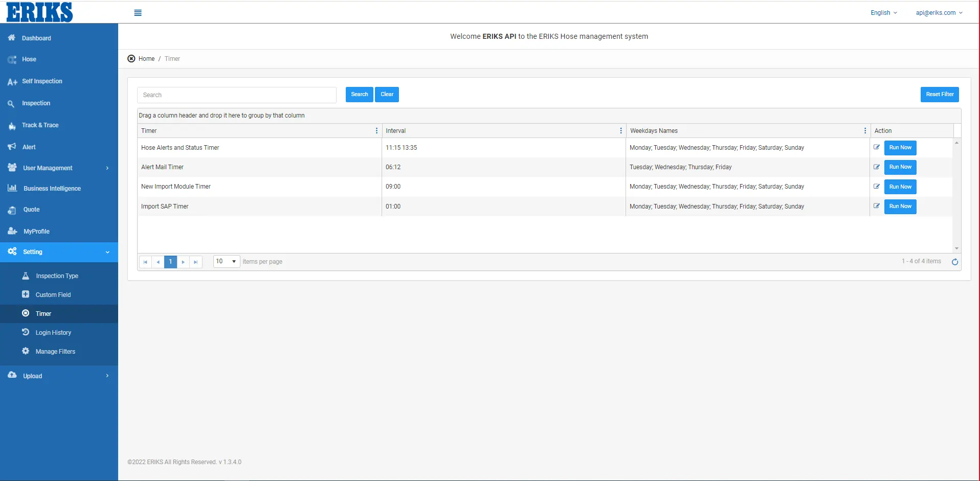This screenshot has width=980, height=481.
Task: Click the Alert megaphone icon
Action: tap(12, 147)
